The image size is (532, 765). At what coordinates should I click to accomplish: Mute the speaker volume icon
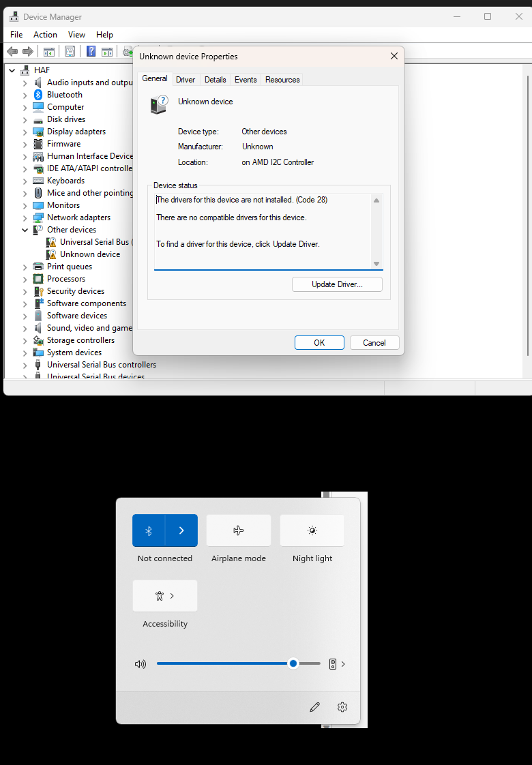(x=141, y=664)
